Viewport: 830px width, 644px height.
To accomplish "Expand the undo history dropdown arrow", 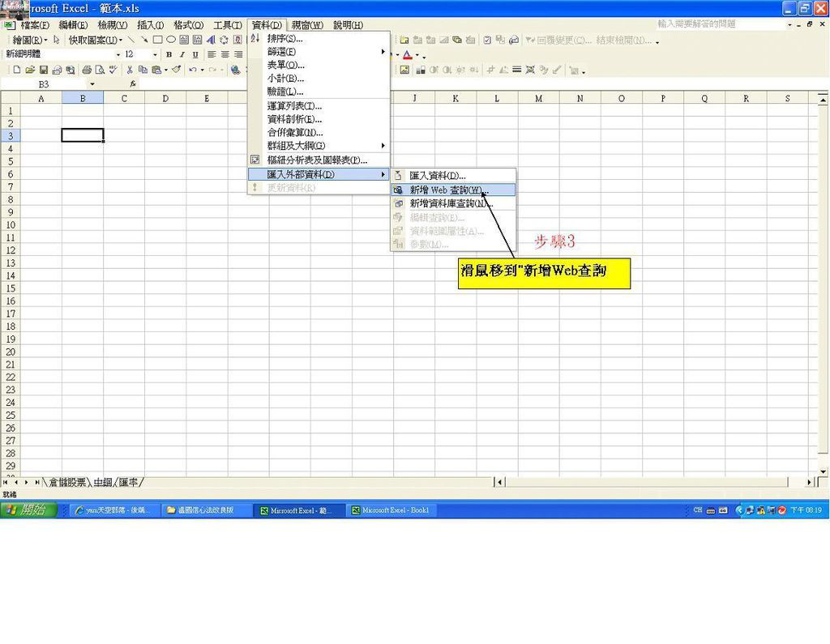I will click(x=202, y=70).
